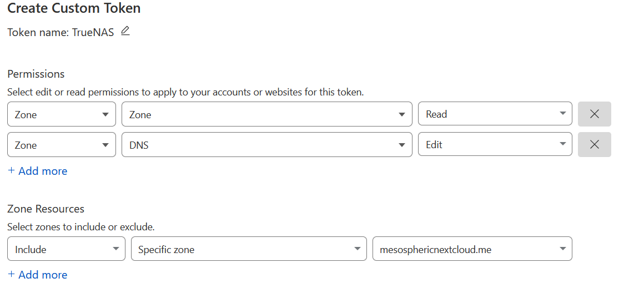Screen dimensions: 644x293
Task: Click the 'Select edit or read permissions' description
Action: [x=185, y=92]
